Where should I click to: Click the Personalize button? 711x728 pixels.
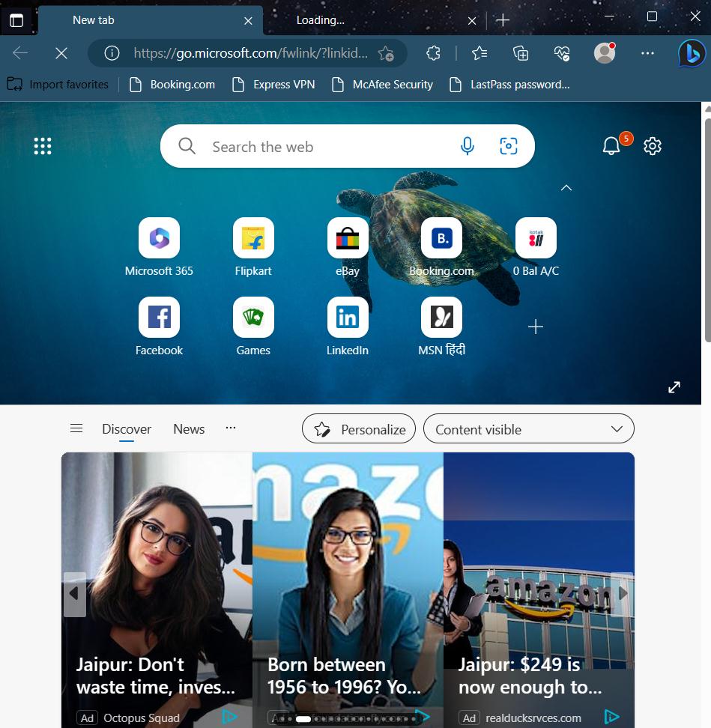pos(359,429)
